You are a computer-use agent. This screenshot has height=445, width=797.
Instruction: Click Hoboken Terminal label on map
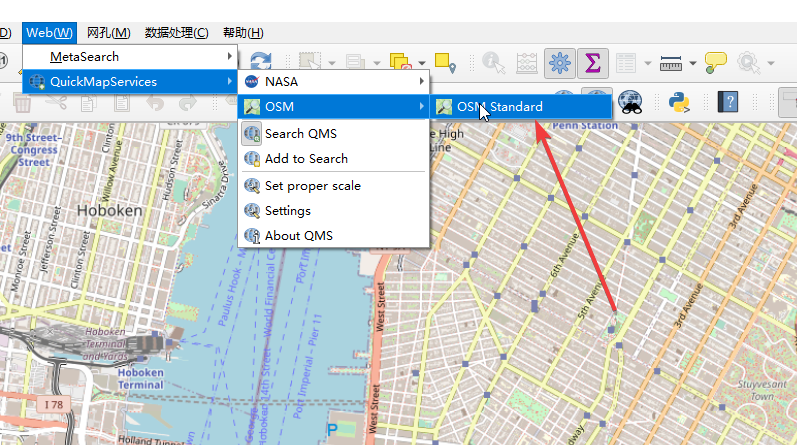pyautogui.click(x=141, y=379)
